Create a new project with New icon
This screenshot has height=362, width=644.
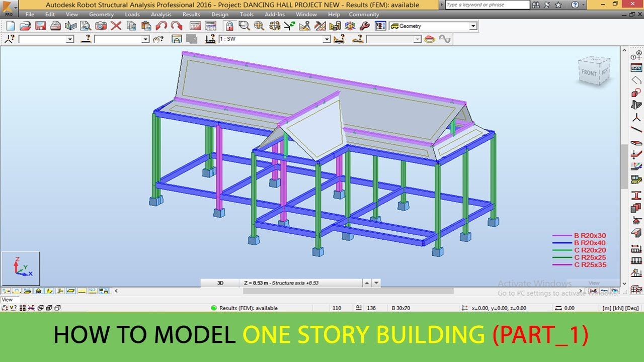point(10,26)
